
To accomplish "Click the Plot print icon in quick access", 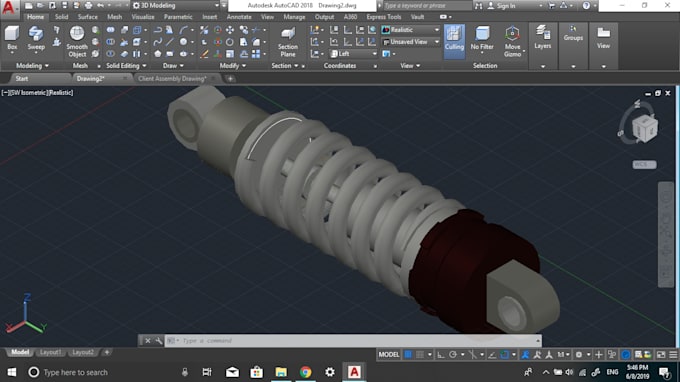I will pos(88,6).
